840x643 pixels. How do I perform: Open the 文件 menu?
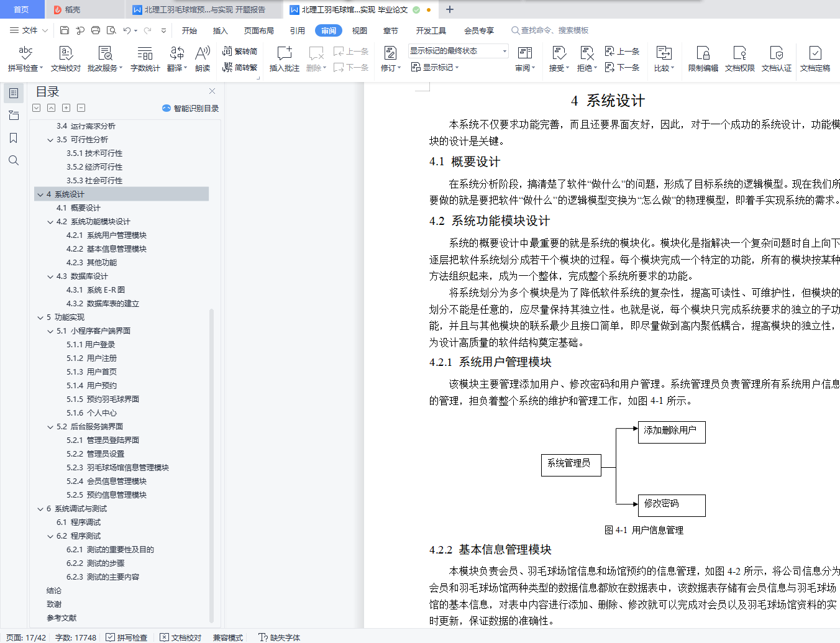[x=29, y=30]
